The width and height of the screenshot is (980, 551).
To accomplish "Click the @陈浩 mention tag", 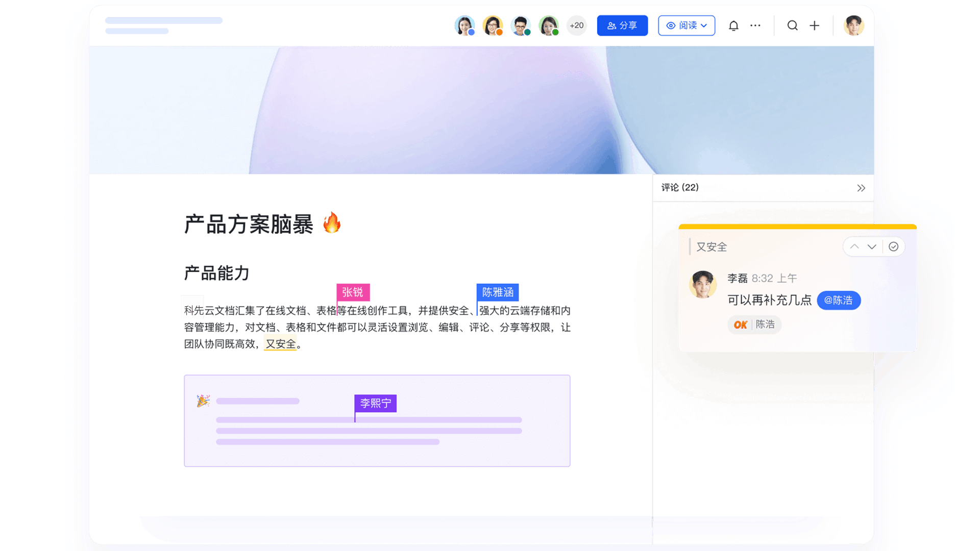I will coord(839,300).
